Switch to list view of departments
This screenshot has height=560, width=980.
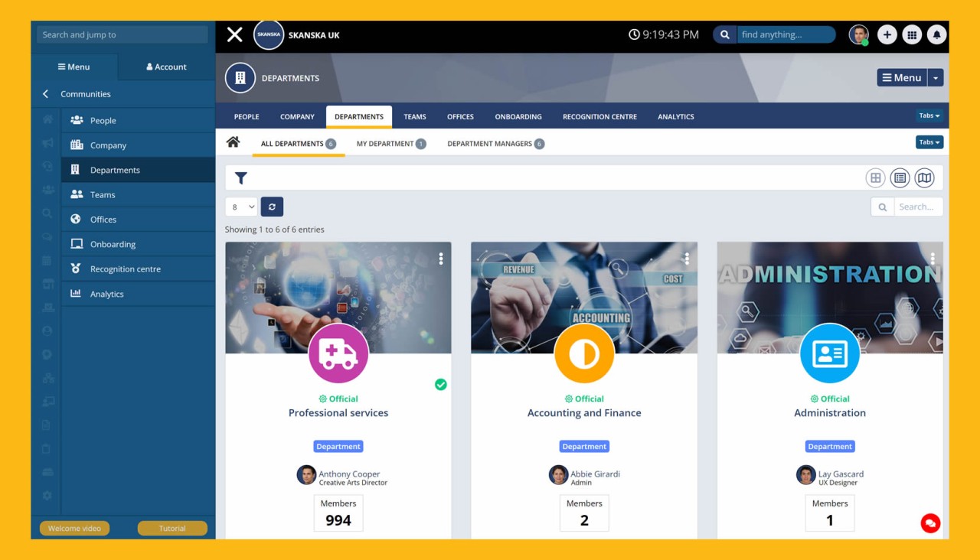900,177
